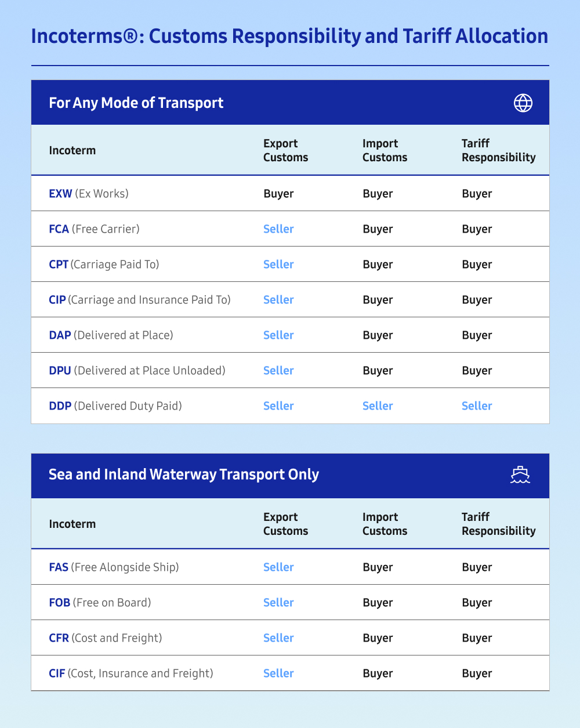Click the Seller value in DDP Tariff Responsibility
Screen dimensions: 580x728
pos(477,406)
